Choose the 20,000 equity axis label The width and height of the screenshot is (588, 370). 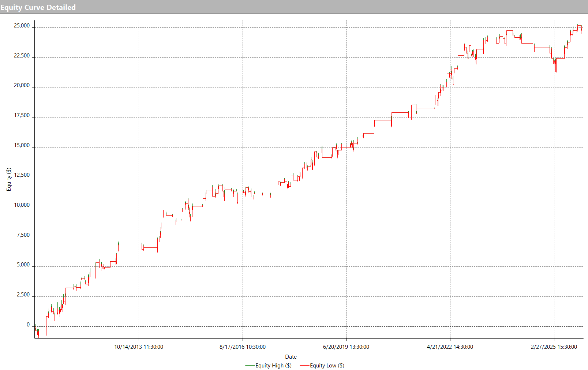click(22, 85)
